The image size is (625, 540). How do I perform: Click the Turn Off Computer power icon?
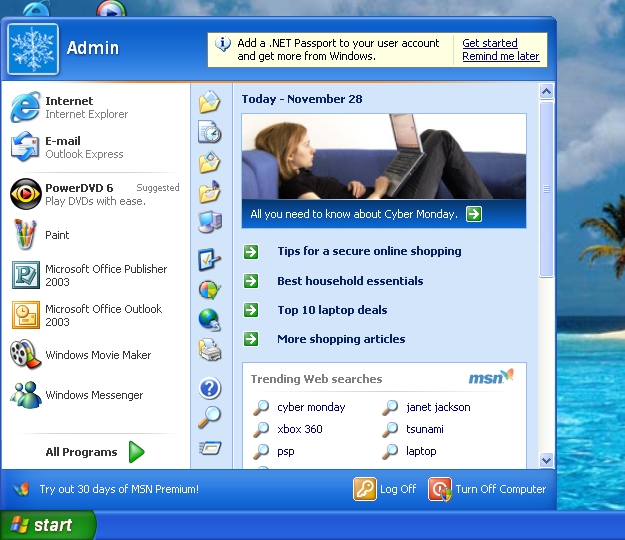pos(440,489)
